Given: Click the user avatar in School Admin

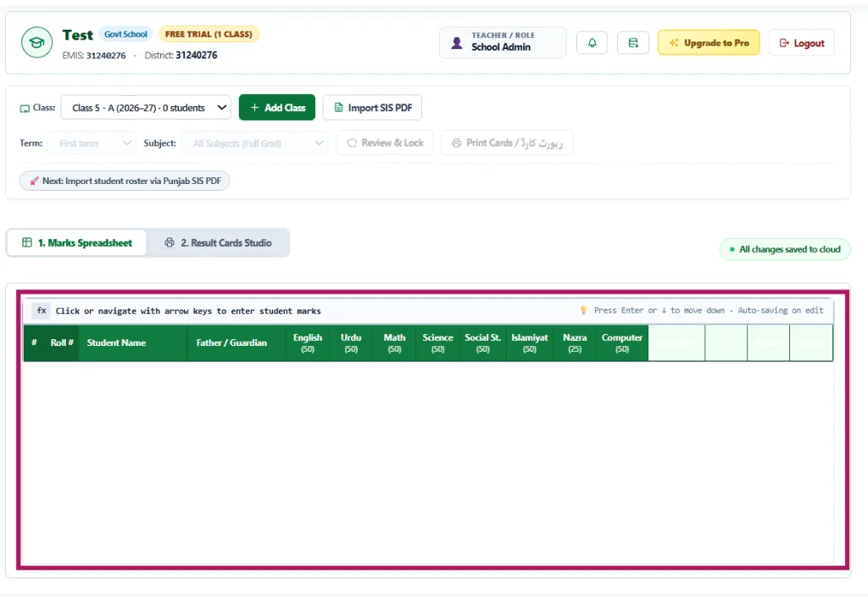Looking at the screenshot, I should 457,42.
